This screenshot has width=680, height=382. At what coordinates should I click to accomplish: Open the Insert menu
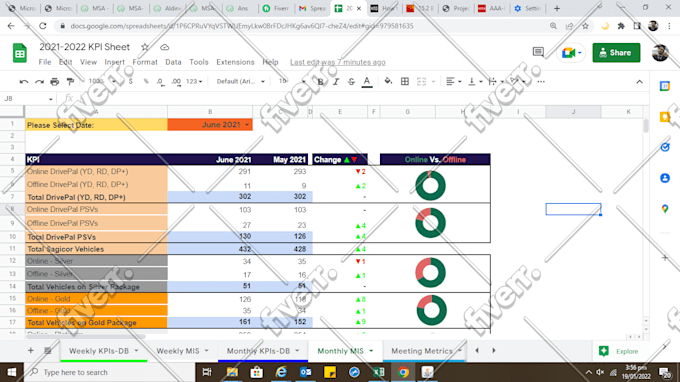[x=114, y=62]
